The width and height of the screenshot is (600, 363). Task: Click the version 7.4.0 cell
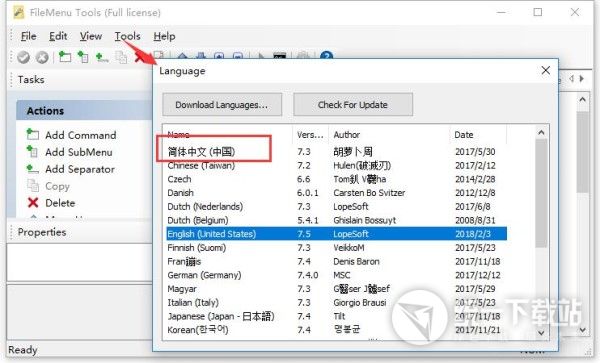tap(308, 275)
